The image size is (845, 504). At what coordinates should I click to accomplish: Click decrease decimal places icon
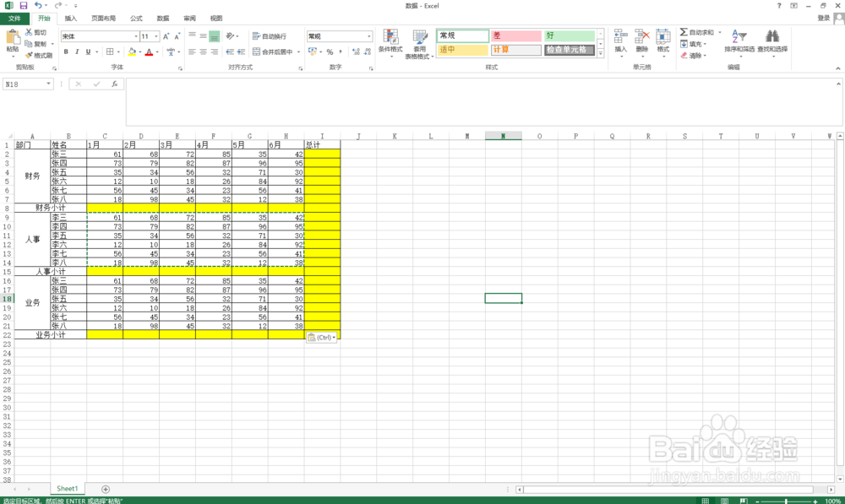pyautogui.click(x=368, y=51)
